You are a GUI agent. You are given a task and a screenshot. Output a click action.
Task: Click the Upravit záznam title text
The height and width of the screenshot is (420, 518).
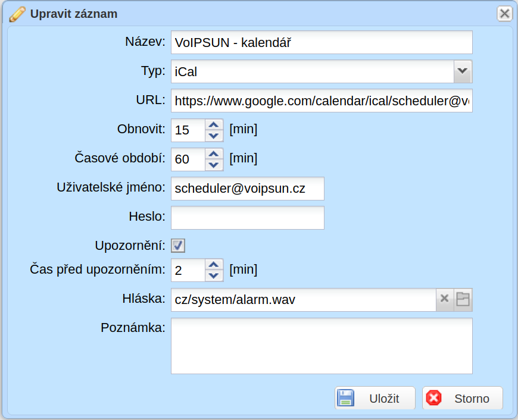pyautogui.click(x=74, y=14)
